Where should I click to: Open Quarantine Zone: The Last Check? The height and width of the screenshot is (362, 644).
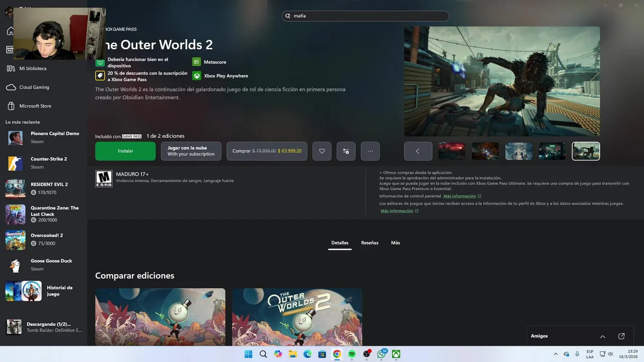pyautogui.click(x=43, y=214)
